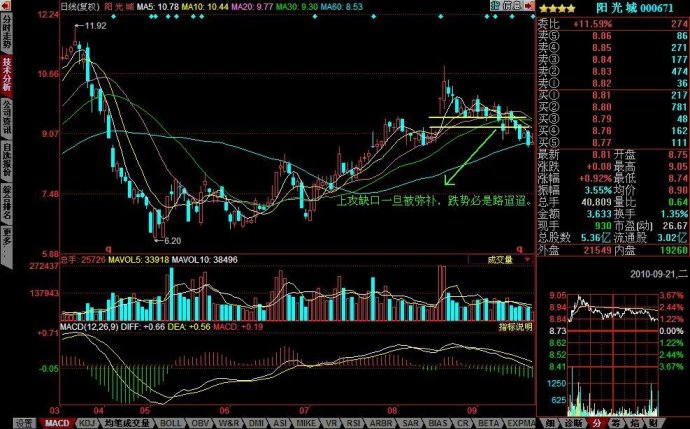Click the first cyan diamond info marker
The image size is (690, 429).
point(114,17)
